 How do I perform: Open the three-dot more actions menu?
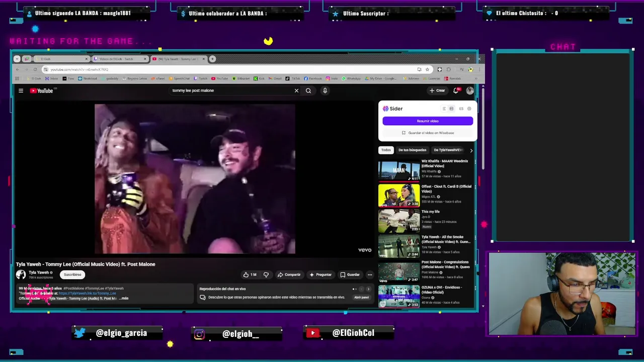coord(370,275)
